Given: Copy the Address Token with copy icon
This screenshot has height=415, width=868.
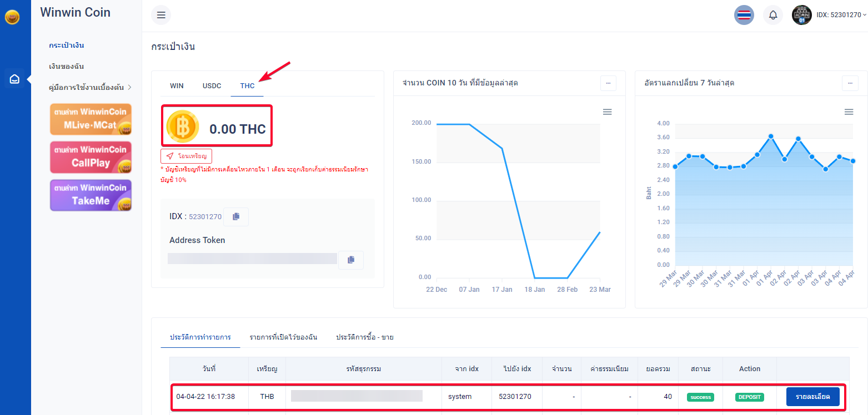Looking at the screenshot, I should pos(350,260).
